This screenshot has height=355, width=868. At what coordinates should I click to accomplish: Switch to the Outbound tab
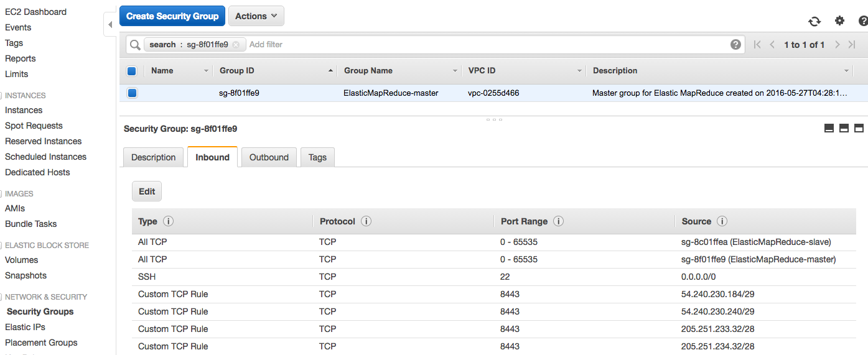pyautogui.click(x=269, y=157)
